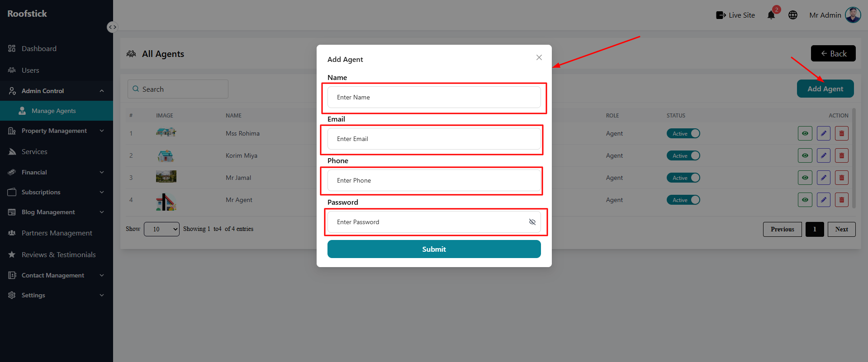Screen dimensions: 868x362
Task: Collapse the Admin Control menu
Action: pos(57,91)
